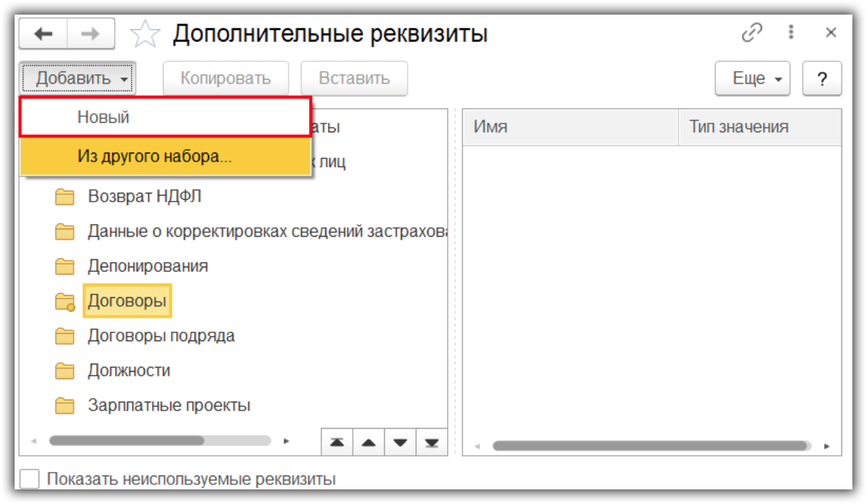Select the Договоры подряда folder
The image size is (867, 504).
pyautogui.click(x=161, y=336)
